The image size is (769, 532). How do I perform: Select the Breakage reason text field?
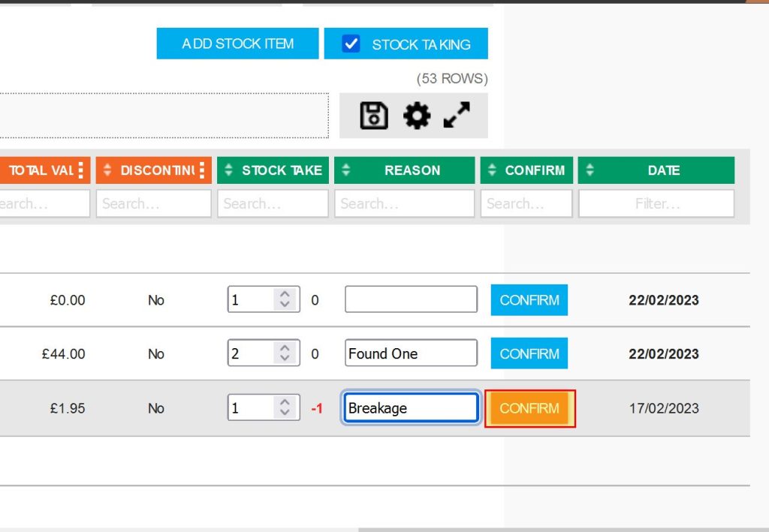click(x=410, y=407)
